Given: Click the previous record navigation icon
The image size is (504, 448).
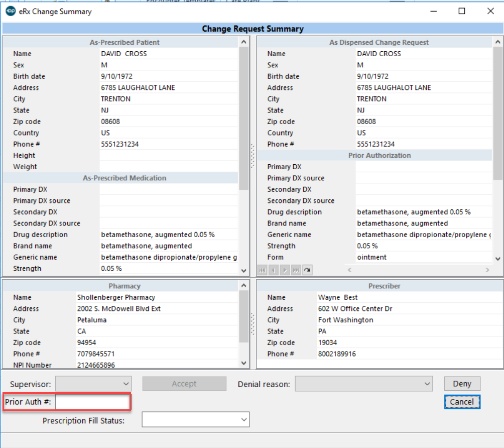Looking at the screenshot, I should tap(274, 270).
